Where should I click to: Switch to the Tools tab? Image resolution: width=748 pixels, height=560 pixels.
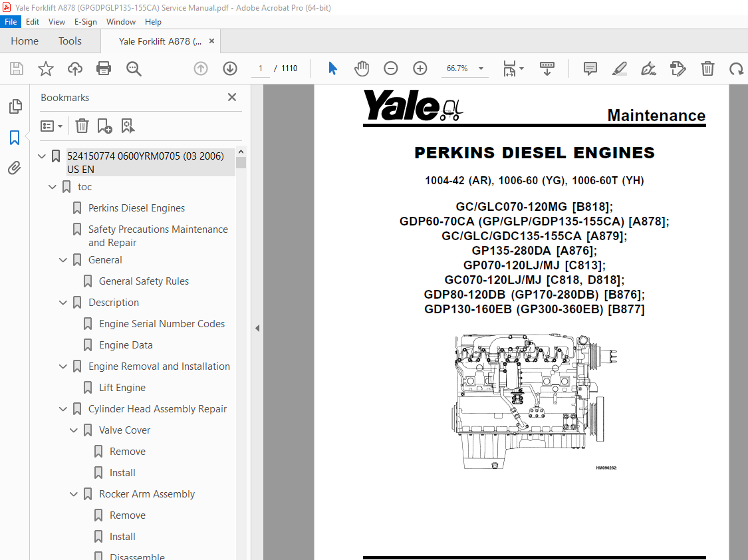(x=70, y=41)
